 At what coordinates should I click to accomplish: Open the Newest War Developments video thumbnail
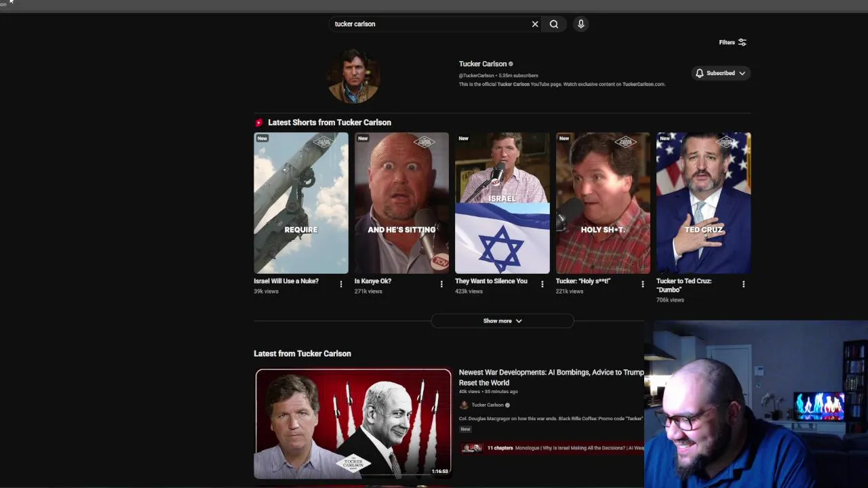353,424
